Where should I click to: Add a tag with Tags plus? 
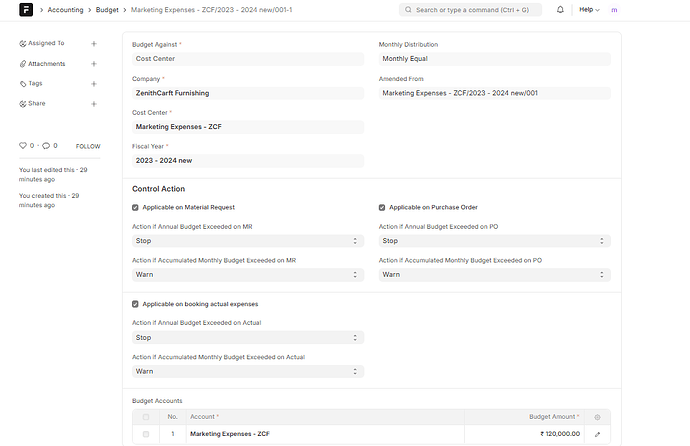tap(94, 84)
